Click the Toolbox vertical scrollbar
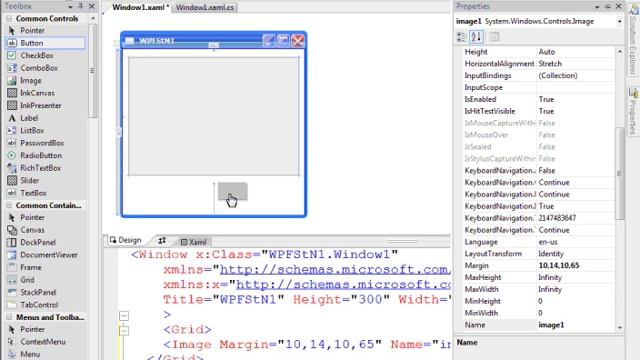Image resolution: width=640 pixels, height=360 pixels. pos(93,71)
